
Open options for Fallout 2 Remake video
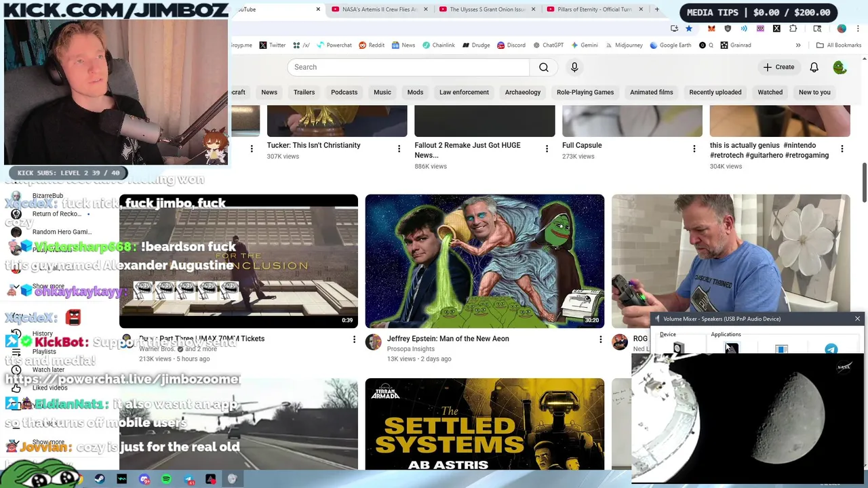tap(547, 148)
